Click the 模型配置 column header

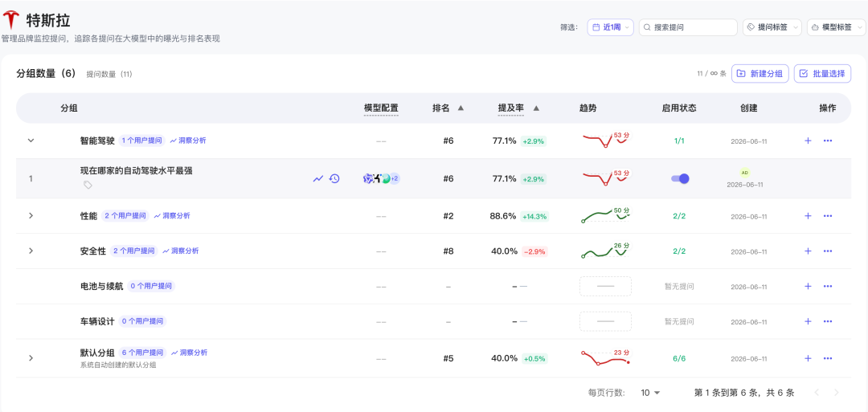381,108
